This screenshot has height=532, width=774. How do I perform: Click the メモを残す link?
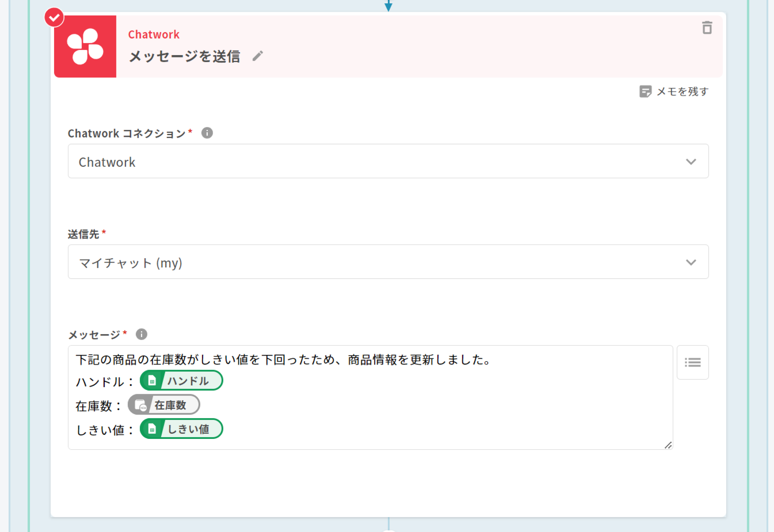(682, 91)
